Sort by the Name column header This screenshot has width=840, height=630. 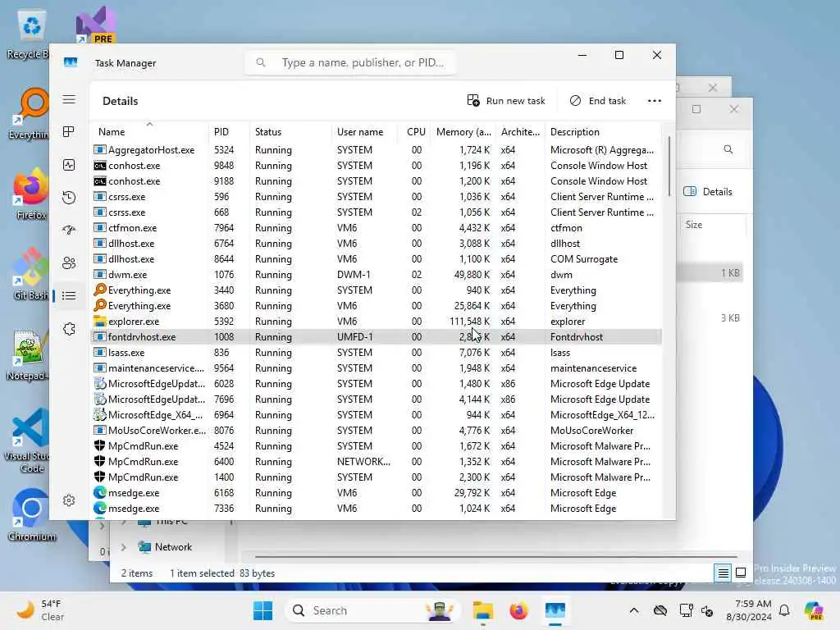tap(149, 132)
